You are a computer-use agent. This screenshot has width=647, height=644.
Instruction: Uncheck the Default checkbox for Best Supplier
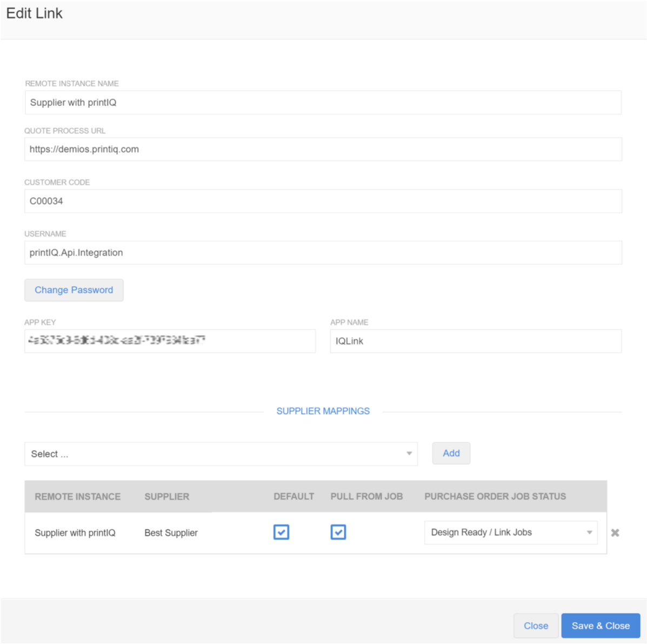(281, 532)
